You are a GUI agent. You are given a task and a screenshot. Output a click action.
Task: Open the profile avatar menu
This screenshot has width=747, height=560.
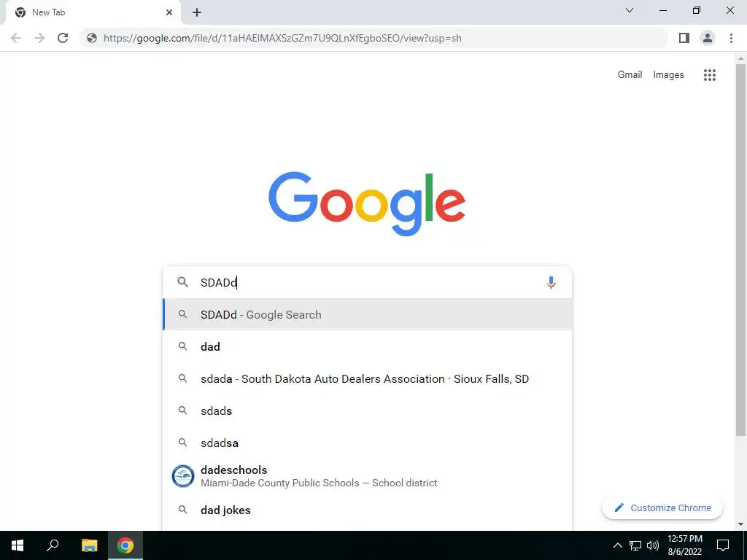708,38
